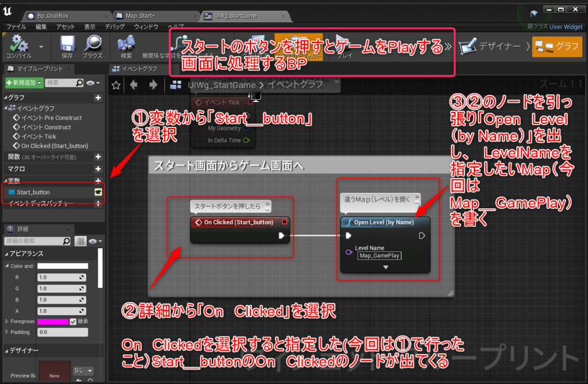Toggle the eye icon beside Start_button variable
The height and width of the screenshot is (384, 588).
(x=98, y=192)
